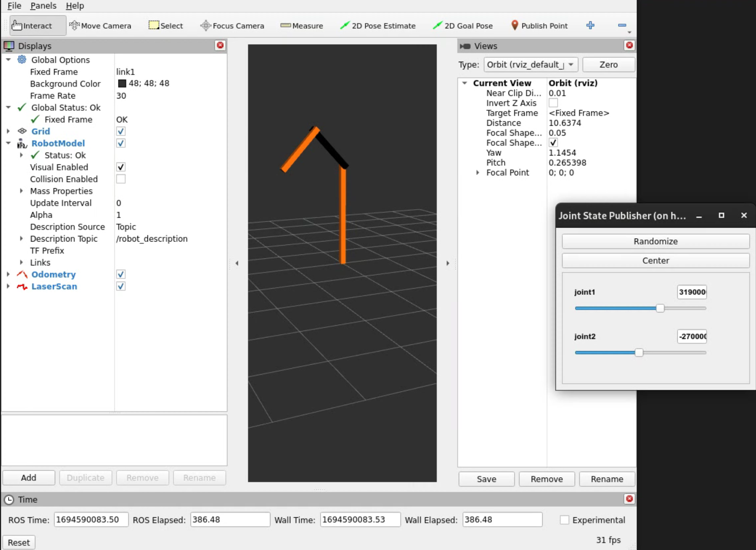Viewport: 756px width, 550px height.
Task: Expand the Links row
Action: (x=21, y=262)
